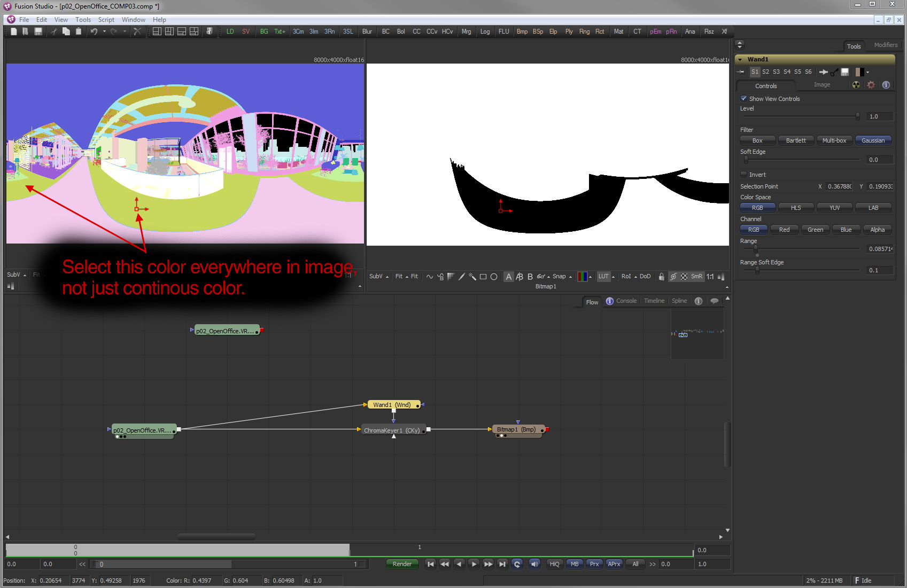Add a Merge tool using Mrg
Image resolution: width=907 pixels, height=588 pixels.
tap(467, 32)
